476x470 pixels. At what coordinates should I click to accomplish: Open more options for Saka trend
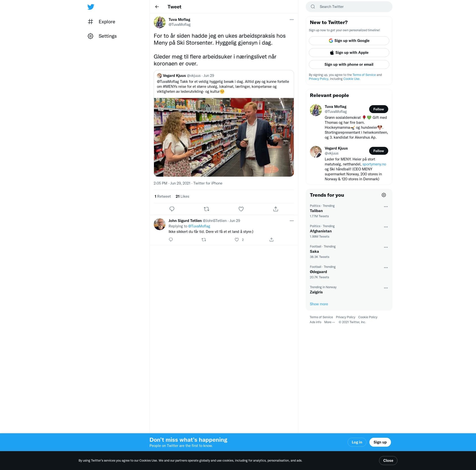coord(386,247)
